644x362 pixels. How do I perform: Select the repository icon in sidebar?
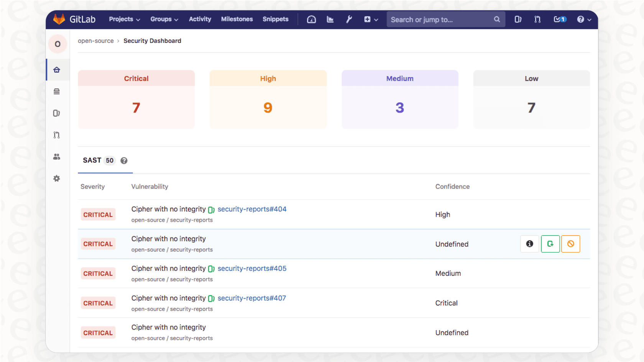(x=56, y=91)
